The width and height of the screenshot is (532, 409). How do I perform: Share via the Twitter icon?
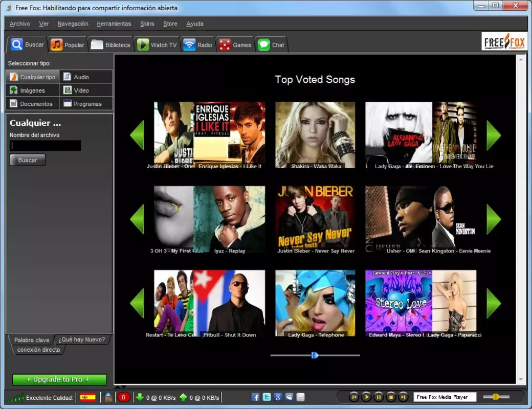267,397
